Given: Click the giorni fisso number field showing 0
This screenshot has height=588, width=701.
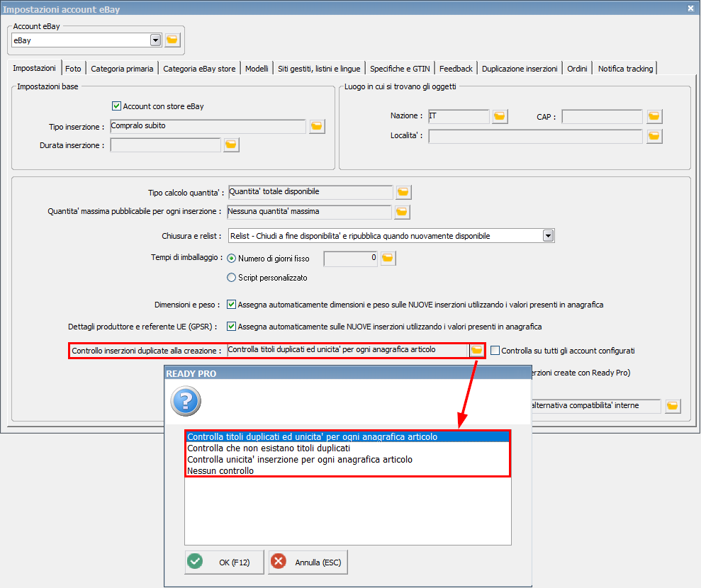Looking at the screenshot, I should pyautogui.click(x=350, y=259).
